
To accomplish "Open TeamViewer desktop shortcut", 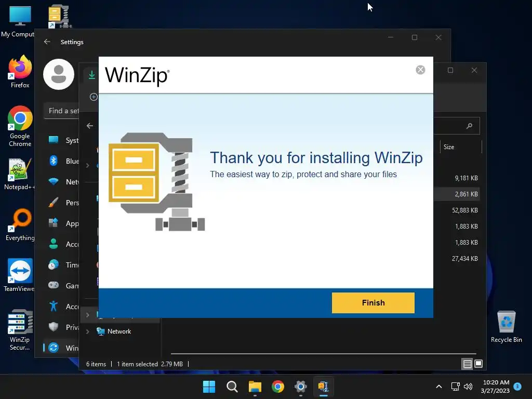I will [x=19, y=275].
